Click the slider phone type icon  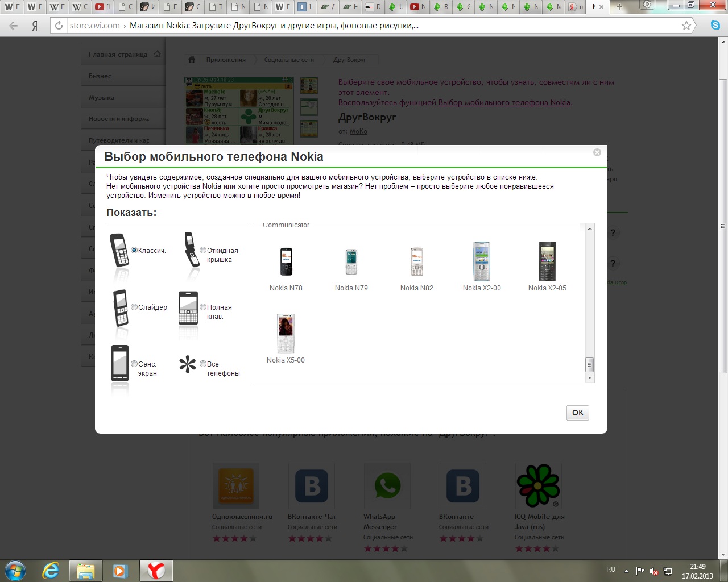[120, 307]
